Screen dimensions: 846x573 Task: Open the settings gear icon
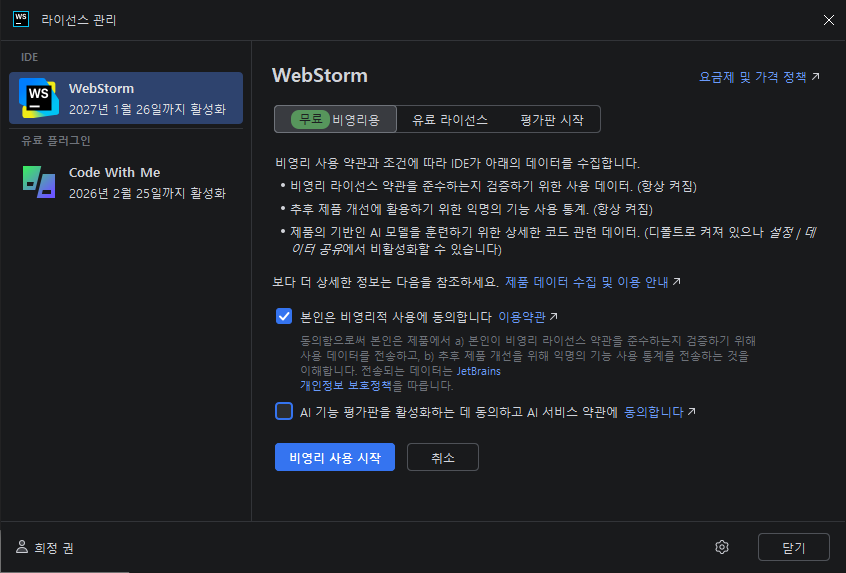[722, 547]
